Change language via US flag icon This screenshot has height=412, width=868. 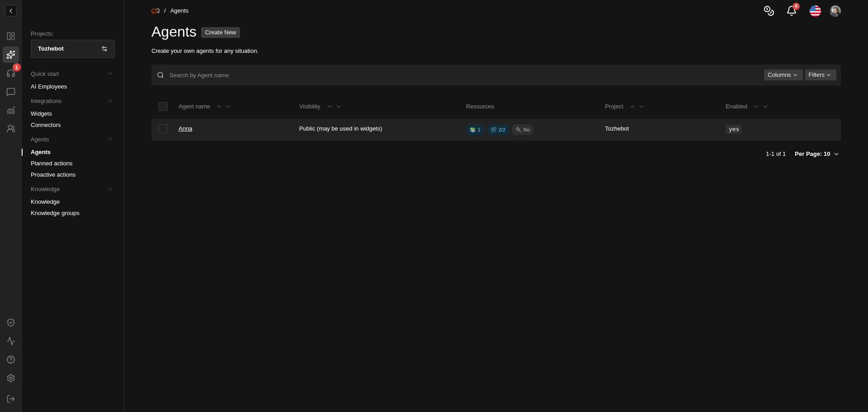pos(815,11)
